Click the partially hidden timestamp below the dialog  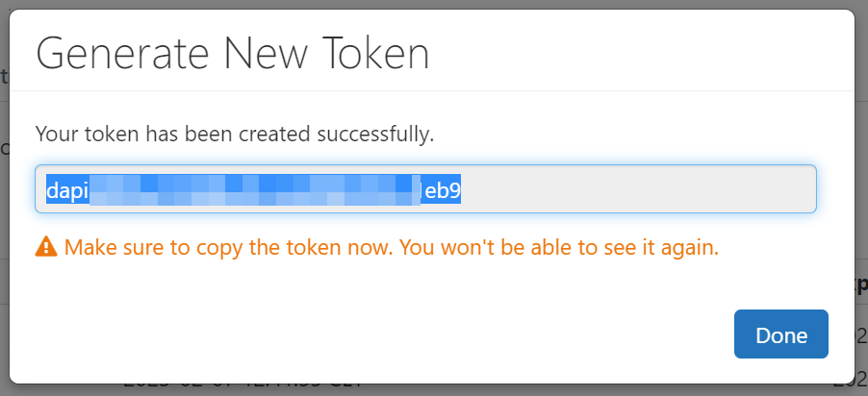pos(241,388)
